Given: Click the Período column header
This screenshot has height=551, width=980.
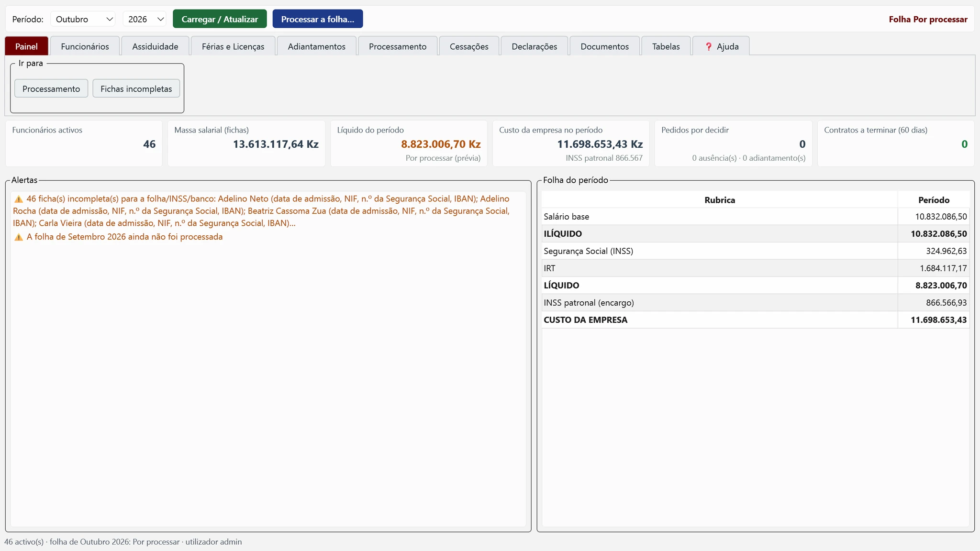Looking at the screenshot, I should tap(934, 200).
